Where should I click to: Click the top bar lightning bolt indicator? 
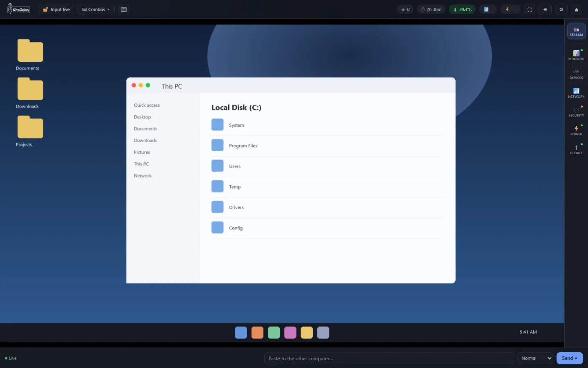[510, 9]
